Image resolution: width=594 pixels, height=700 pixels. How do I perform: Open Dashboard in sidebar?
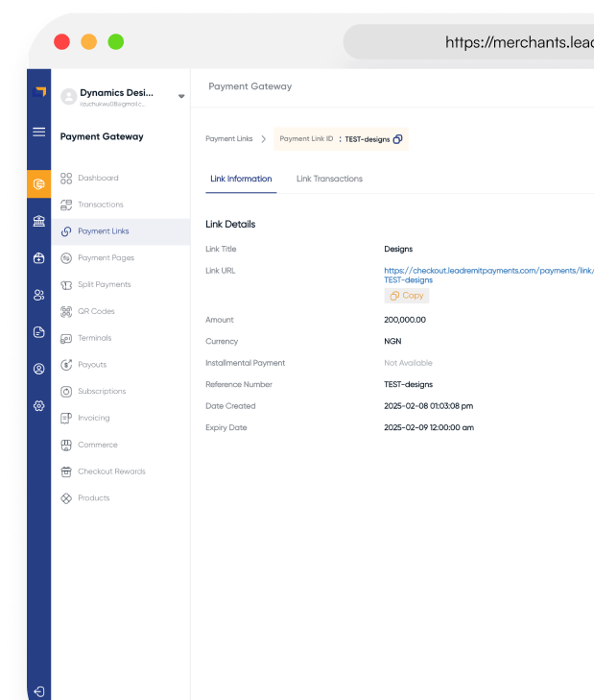pos(98,178)
